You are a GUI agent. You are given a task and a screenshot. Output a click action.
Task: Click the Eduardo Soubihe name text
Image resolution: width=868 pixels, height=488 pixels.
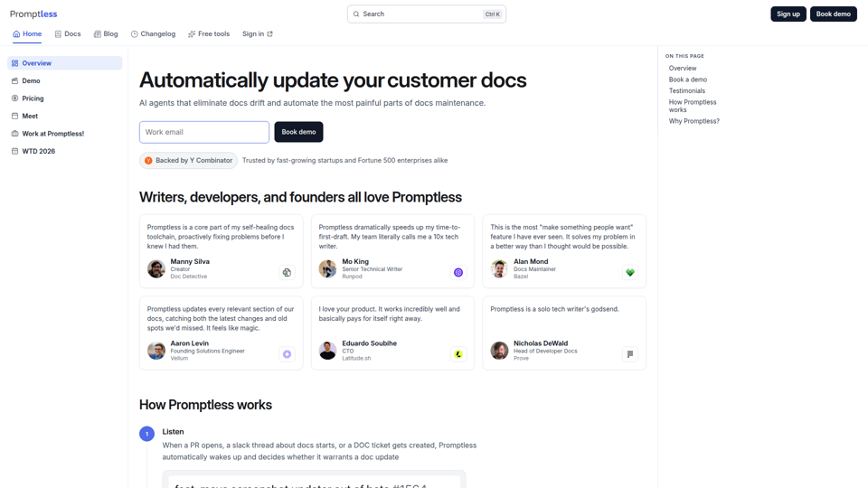coord(369,343)
